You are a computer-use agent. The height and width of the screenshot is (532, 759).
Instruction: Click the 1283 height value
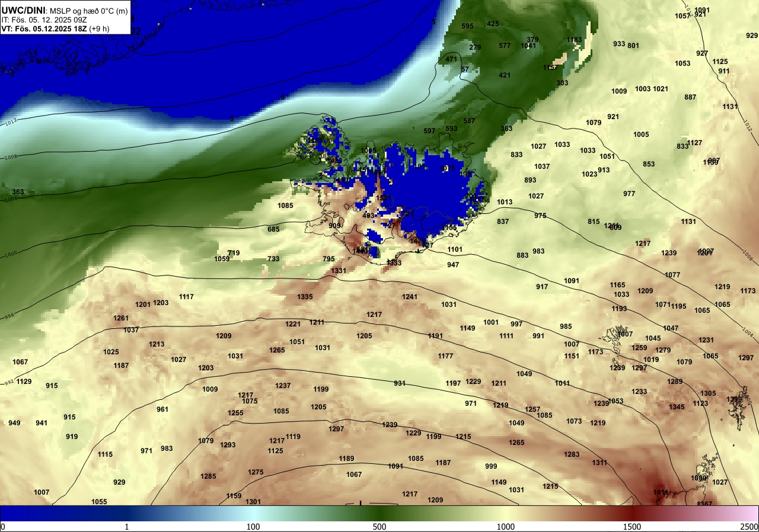click(x=572, y=454)
